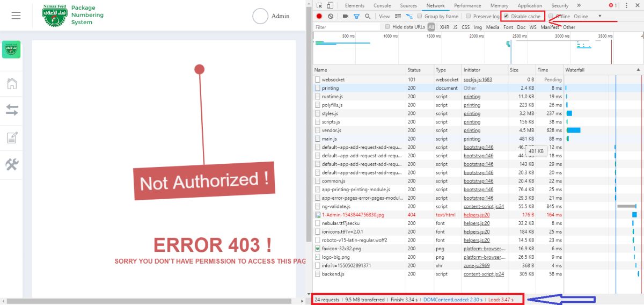Filter requests by CSS
Screen dimensions: 644x305
[x=465, y=27]
